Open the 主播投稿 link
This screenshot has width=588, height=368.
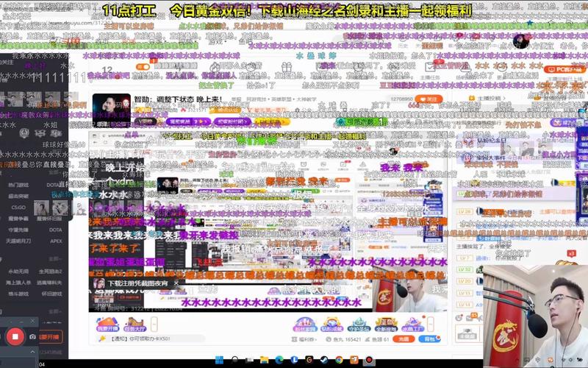(x=487, y=99)
